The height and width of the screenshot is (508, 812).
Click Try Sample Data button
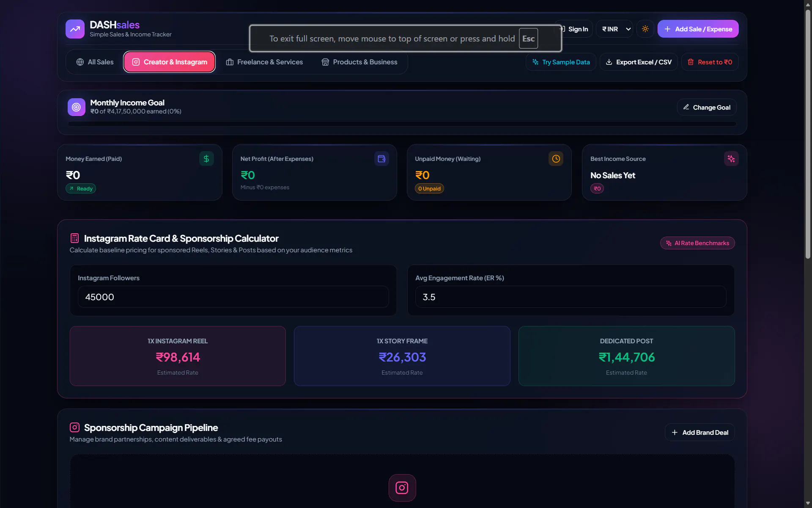pos(561,62)
